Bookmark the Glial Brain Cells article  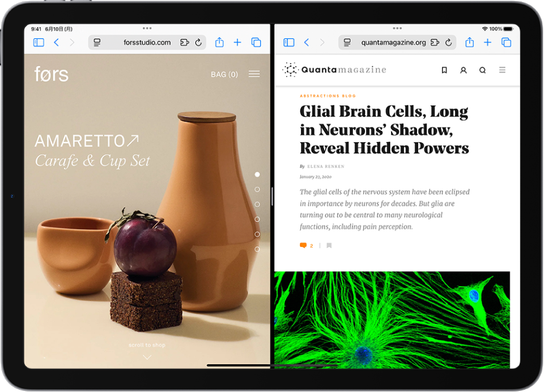(x=329, y=245)
